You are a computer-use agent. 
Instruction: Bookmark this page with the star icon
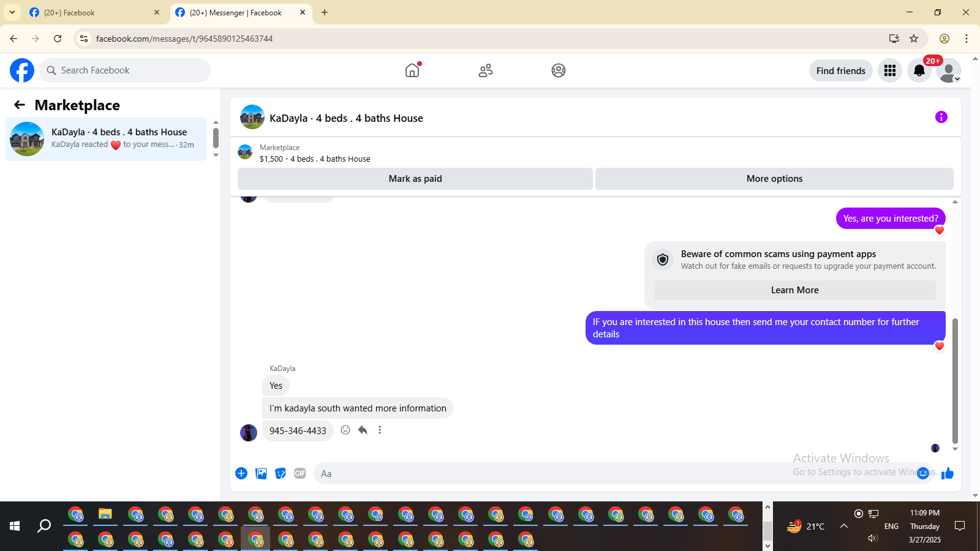click(914, 39)
